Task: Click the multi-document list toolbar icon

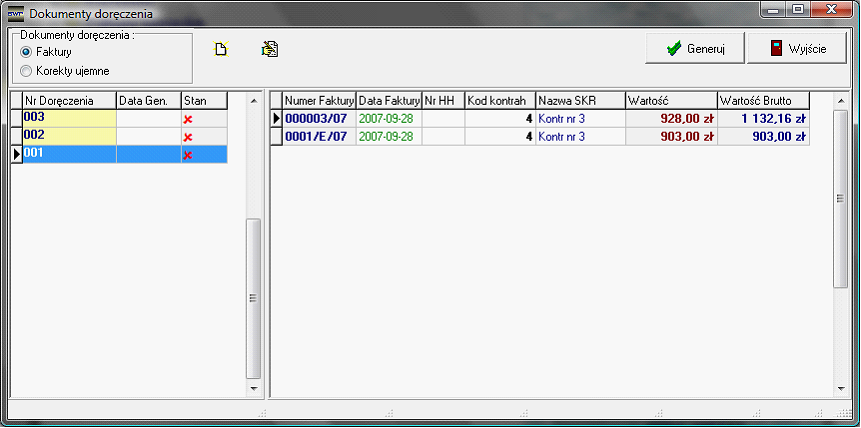Action: 269,49
